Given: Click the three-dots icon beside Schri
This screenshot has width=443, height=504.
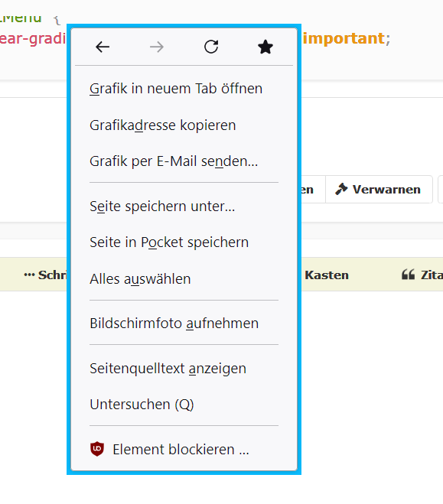Looking at the screenshot, I should [29, 275].
